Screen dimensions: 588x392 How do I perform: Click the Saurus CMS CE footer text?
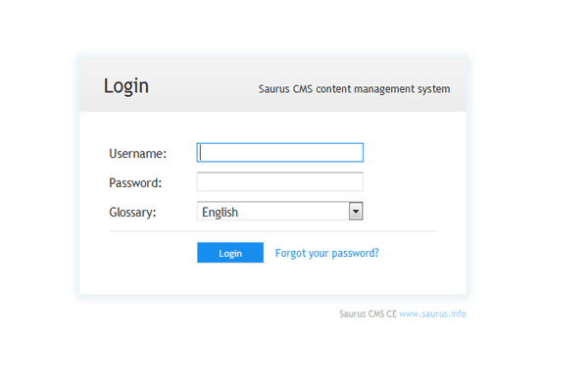pyautogui.click(x=367, y=315)
